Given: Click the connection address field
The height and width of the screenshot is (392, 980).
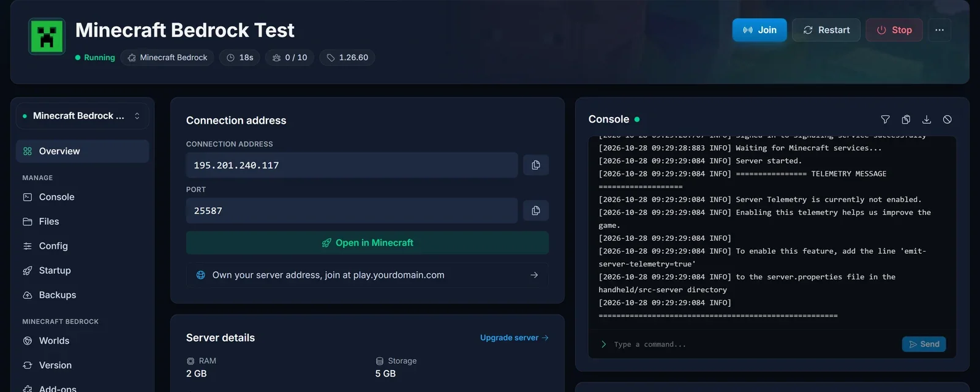Looking at the screenshot, I should pos(352,165).
